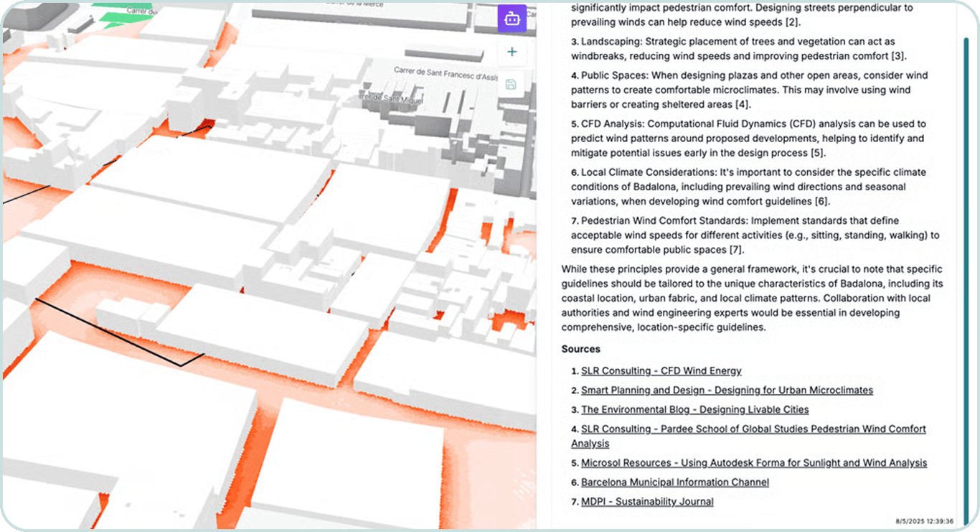Click the plus icon above the save icon
Image resolution: width=980 pixels, height=532 pixels.
tap(512, 51)
